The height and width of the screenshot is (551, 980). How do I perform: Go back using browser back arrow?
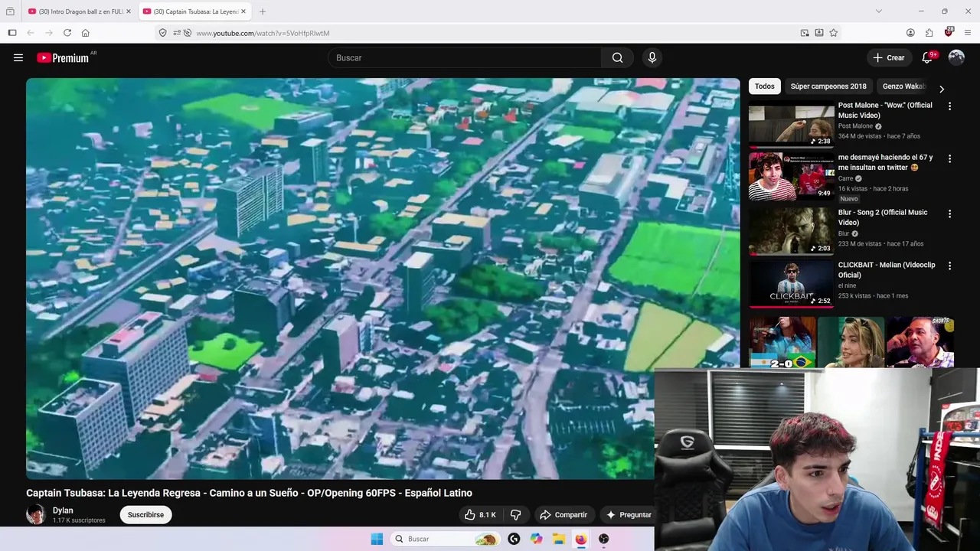coord(31,33)
